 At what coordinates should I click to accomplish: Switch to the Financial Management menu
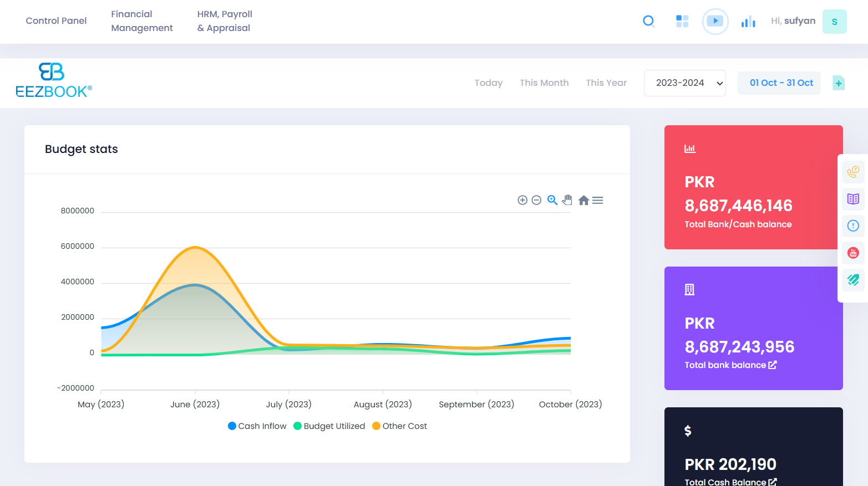[141, 21]
